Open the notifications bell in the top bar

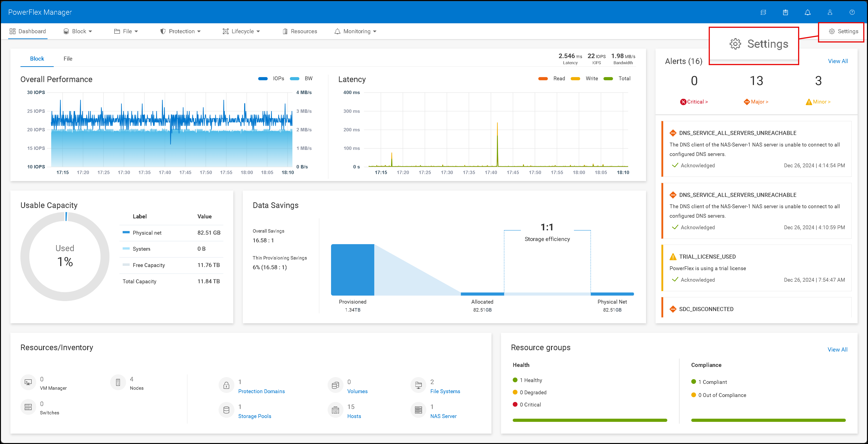[x=808, y=12]
